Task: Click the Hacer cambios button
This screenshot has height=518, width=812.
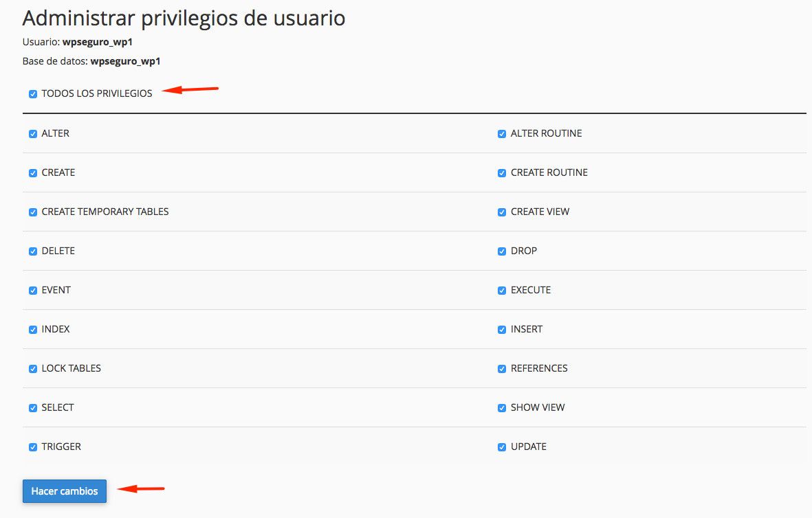Action: pos(65,491)
